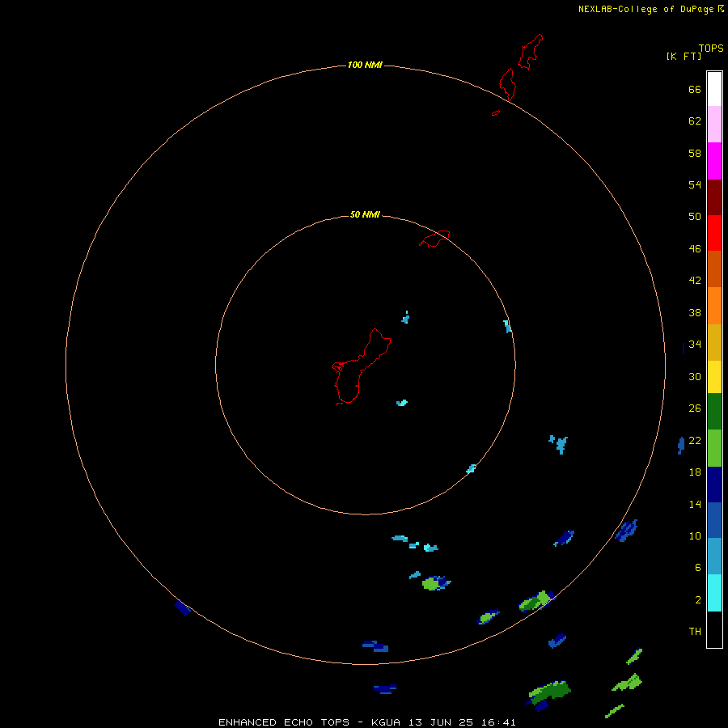This screenshot has width=728, height=728.
Task: Click the cyan echo southeast of Guam
Action: tap(401, 403)
